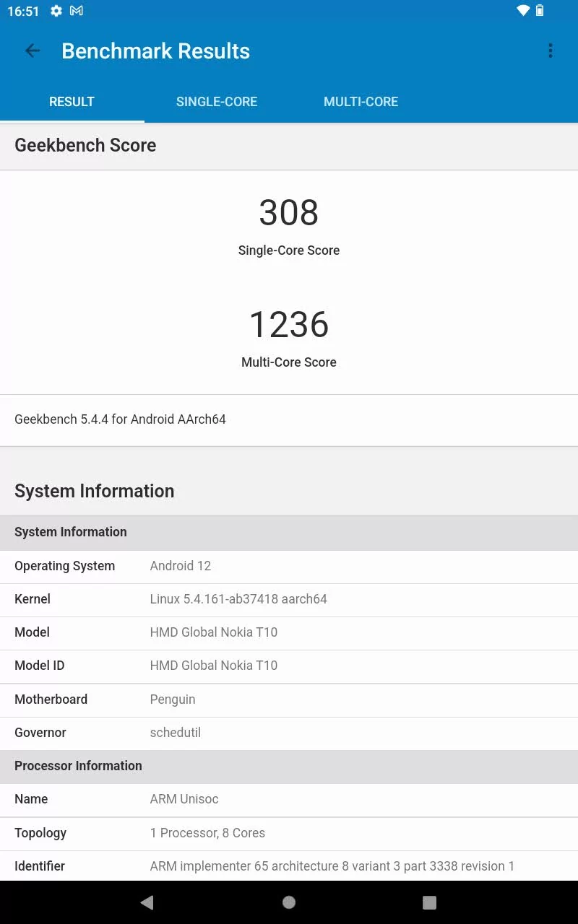Go back using the header arrow
The width and height of the screenshot is (578, 924).
[33, 51]
